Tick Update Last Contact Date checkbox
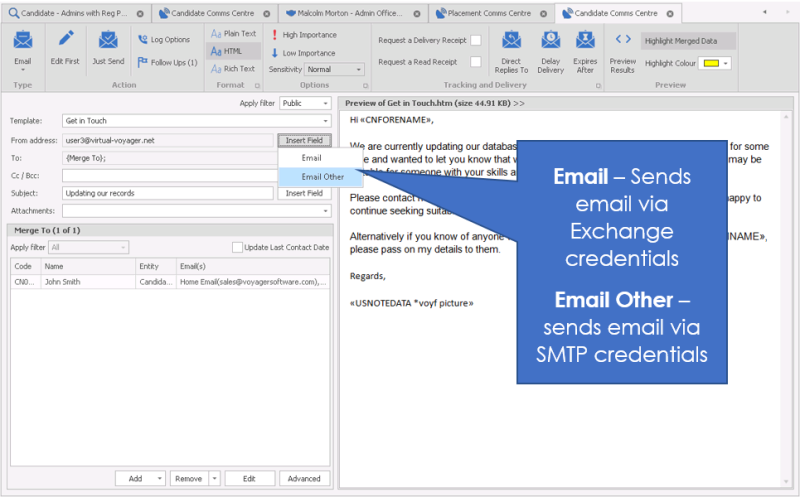Screen dimensions: 800x497 click(x=237, y=247)
